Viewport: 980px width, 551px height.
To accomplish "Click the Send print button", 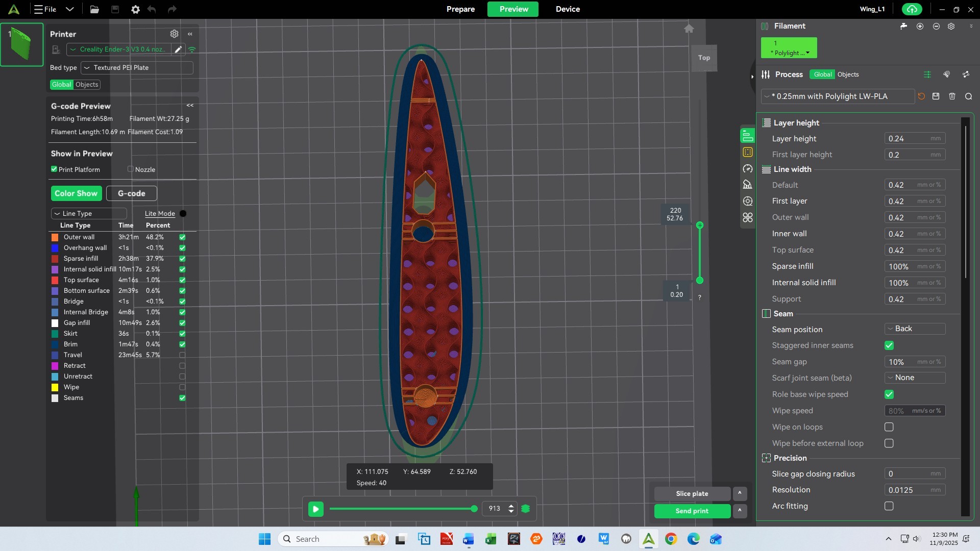I will pos(692,511).
